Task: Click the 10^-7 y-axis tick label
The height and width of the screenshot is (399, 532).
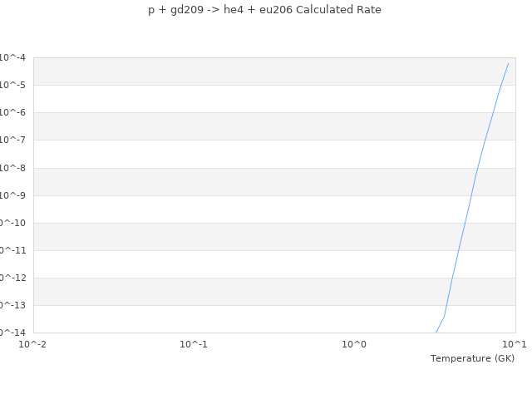Action: 12,140
